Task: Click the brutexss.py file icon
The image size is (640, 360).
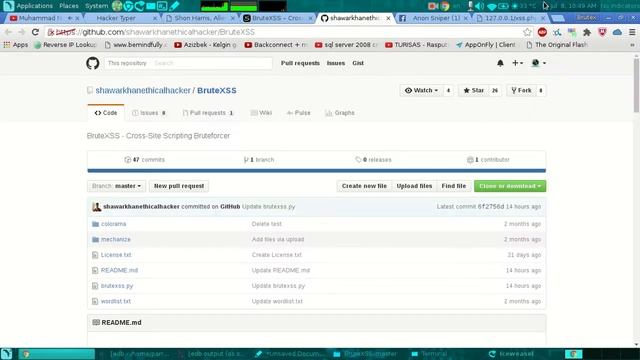Action: pos(95,286)
